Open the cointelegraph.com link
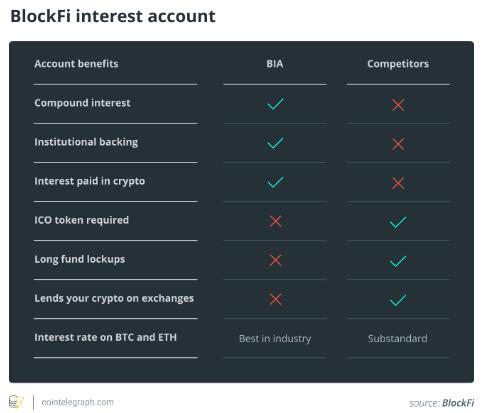 [x=77, y=402]
